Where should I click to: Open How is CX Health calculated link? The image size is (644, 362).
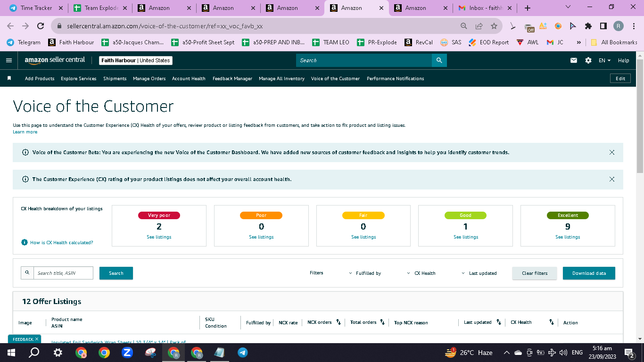62,243
